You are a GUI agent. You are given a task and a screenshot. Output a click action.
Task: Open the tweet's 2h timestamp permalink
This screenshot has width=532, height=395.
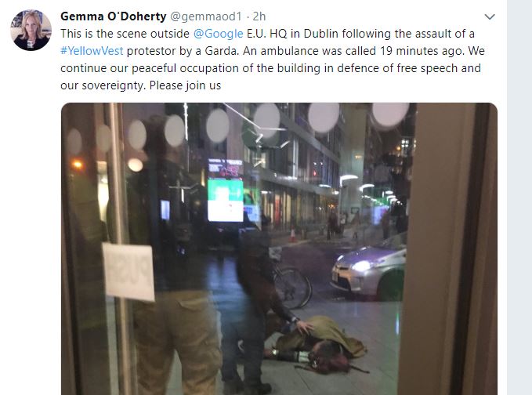pos(259,16)
